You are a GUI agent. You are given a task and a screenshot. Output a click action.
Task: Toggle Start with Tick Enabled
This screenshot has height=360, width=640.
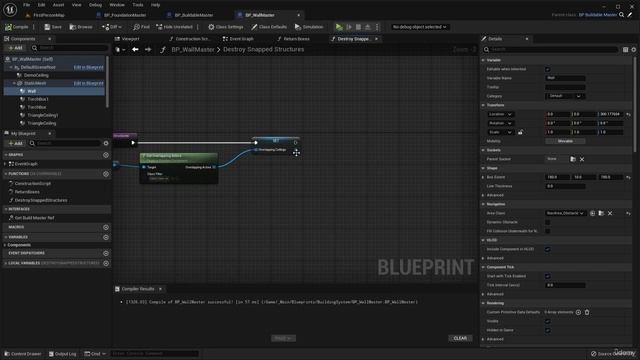[548, 276]
